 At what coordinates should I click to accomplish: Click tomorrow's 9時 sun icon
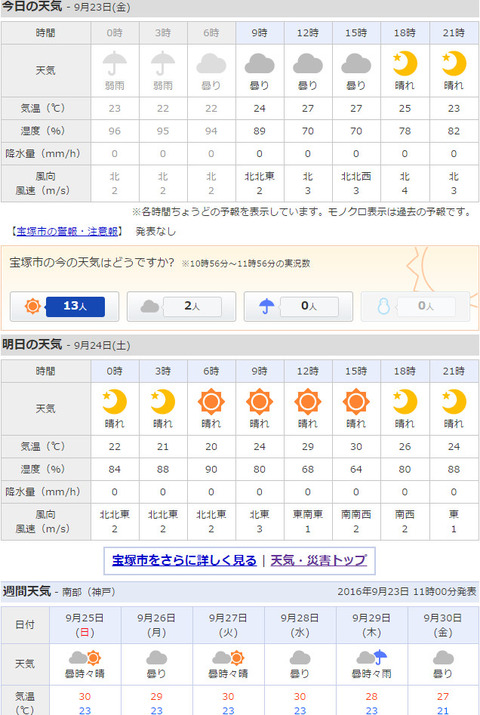point(259,402)
